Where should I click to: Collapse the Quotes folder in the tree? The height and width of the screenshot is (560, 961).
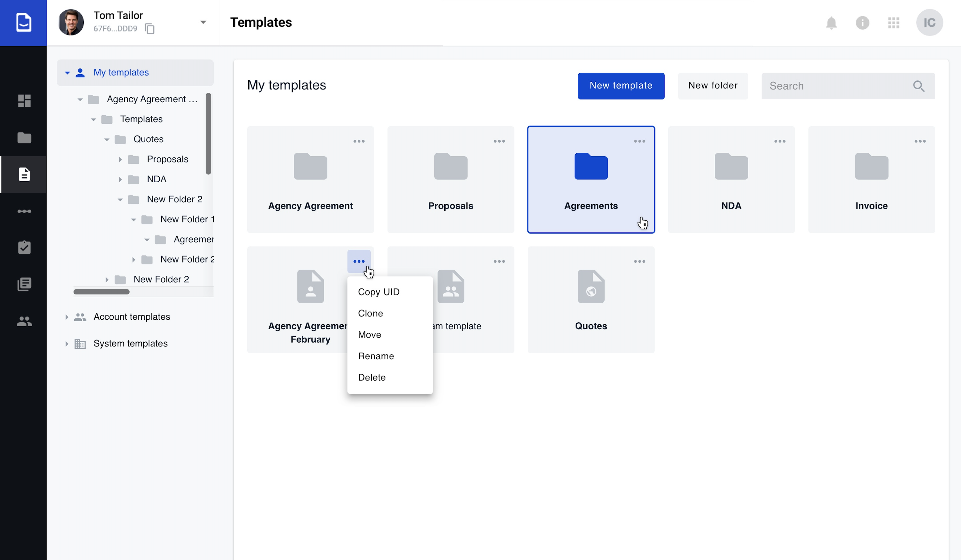click(x=107, y=140)
